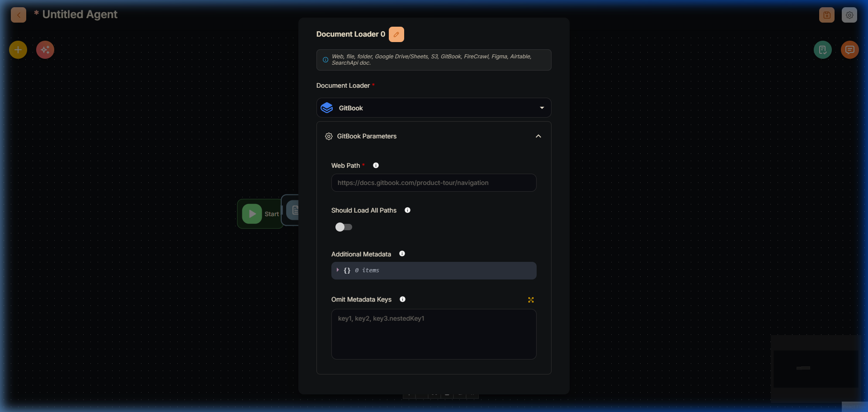This screenshot has width=868, height=412.
Task: Add a new node with the plus icon
Action: (18, 50)
